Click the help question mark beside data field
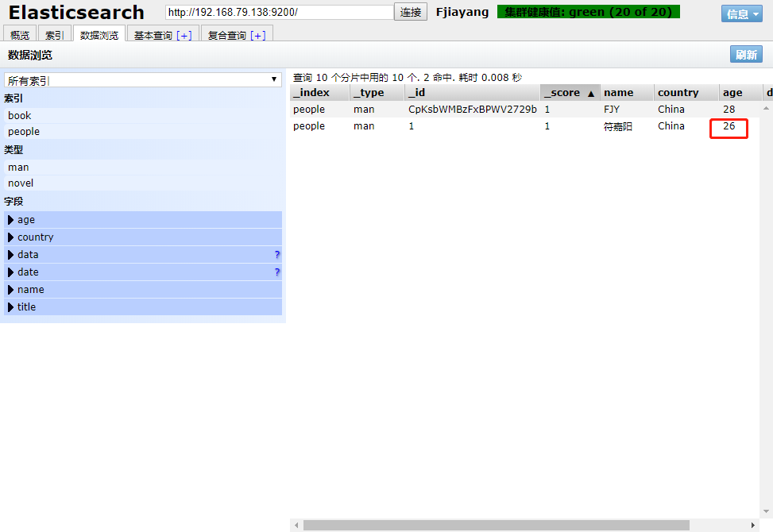This screenshot has width=773, height=532. [x=277, y=255]
